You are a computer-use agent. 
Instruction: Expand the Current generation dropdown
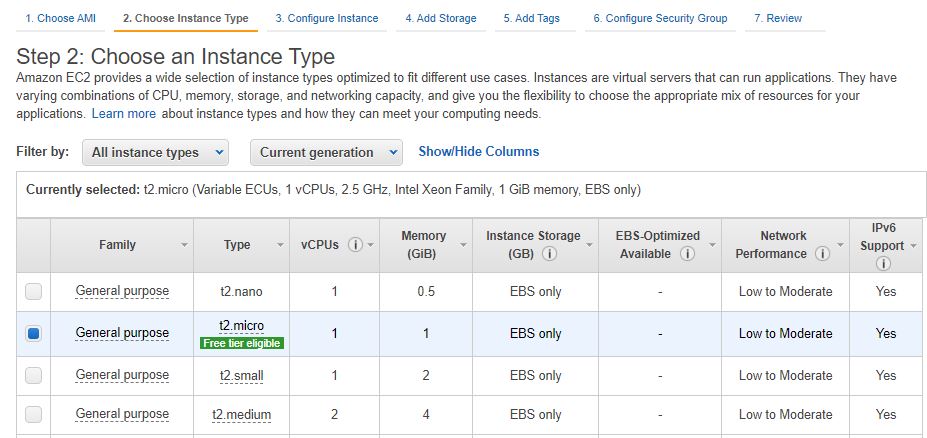point(324,152)
